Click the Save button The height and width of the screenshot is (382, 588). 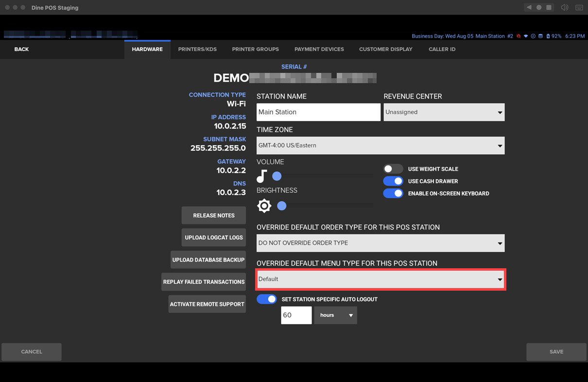(x=556, y=352)
